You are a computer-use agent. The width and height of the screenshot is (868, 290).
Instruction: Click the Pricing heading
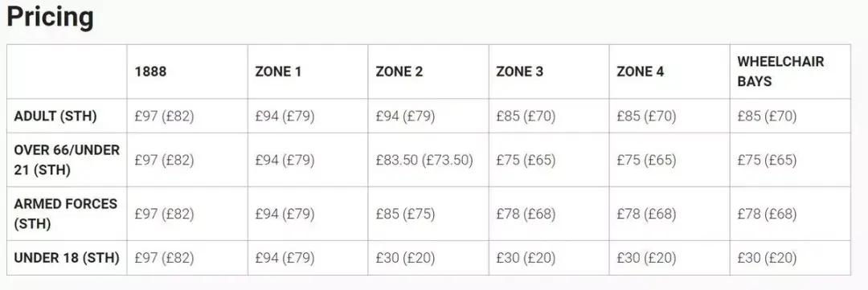click(x=51, y=18)
